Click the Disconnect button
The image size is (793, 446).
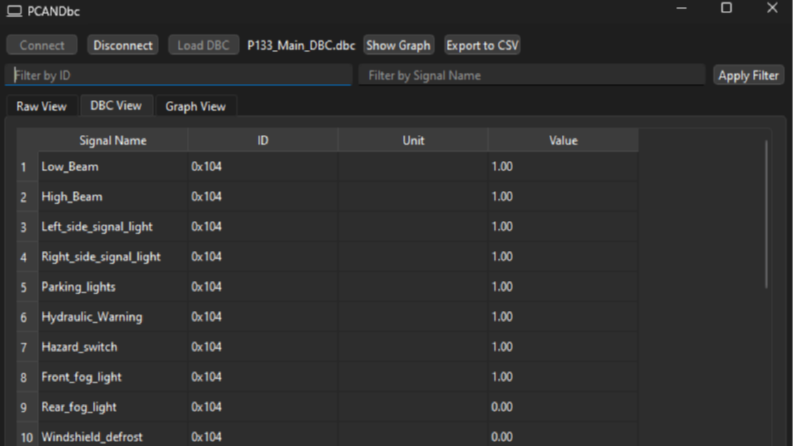tap(123, 45)
